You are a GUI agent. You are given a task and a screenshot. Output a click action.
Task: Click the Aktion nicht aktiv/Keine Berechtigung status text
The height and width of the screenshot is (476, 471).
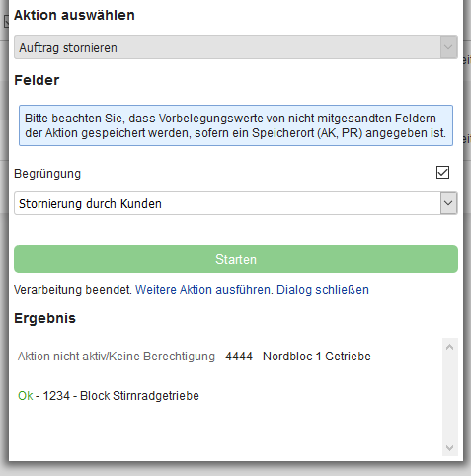[117, 357]
